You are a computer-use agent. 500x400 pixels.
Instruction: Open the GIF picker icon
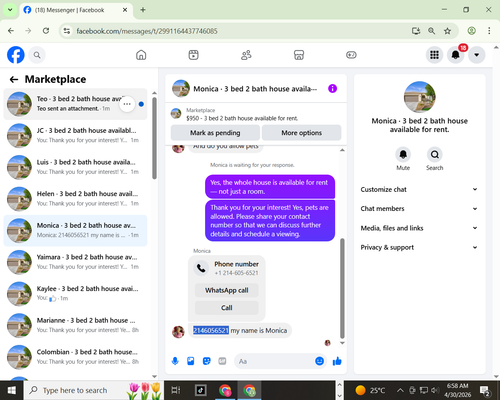(222, 361)
